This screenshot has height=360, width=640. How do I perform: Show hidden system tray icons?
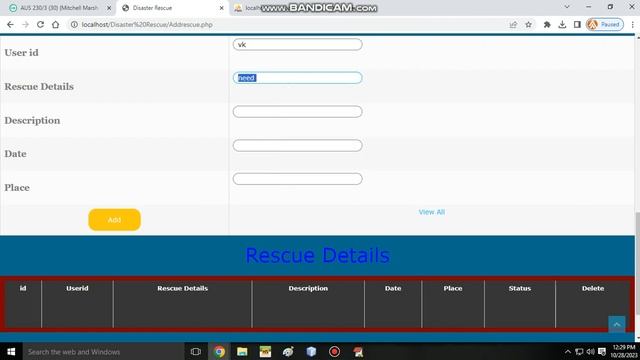567,351
